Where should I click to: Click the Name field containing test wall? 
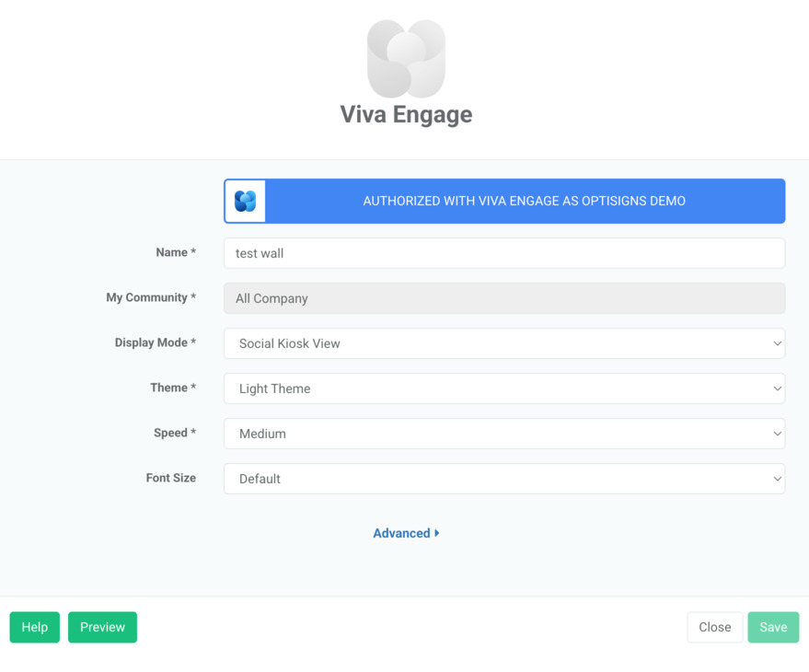pyautogui.click(x=504, y=253)
